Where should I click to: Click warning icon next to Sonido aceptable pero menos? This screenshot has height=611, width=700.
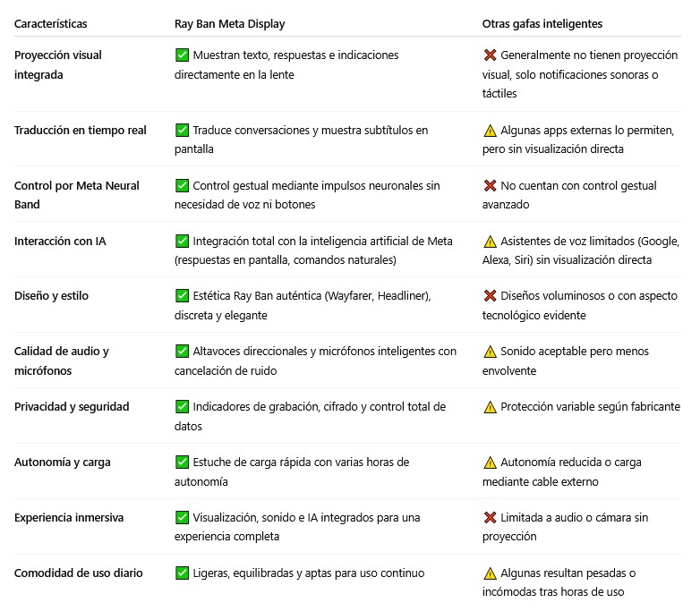click(490, 352)
